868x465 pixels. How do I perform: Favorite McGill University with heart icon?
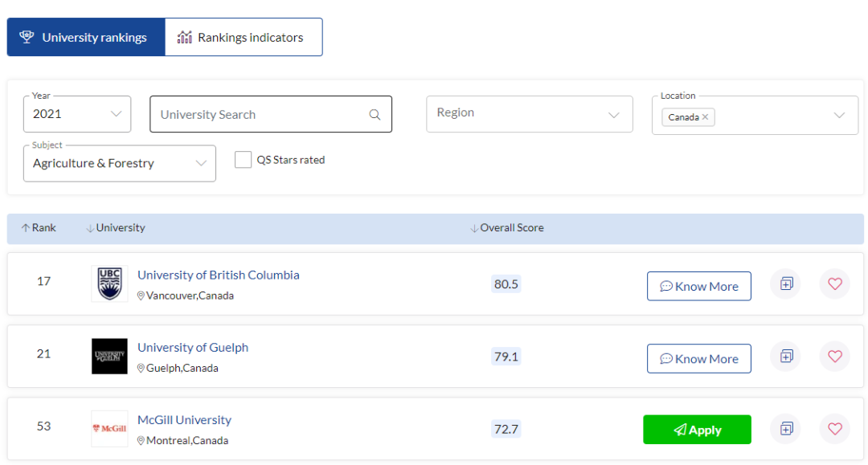tap(834, 429)
